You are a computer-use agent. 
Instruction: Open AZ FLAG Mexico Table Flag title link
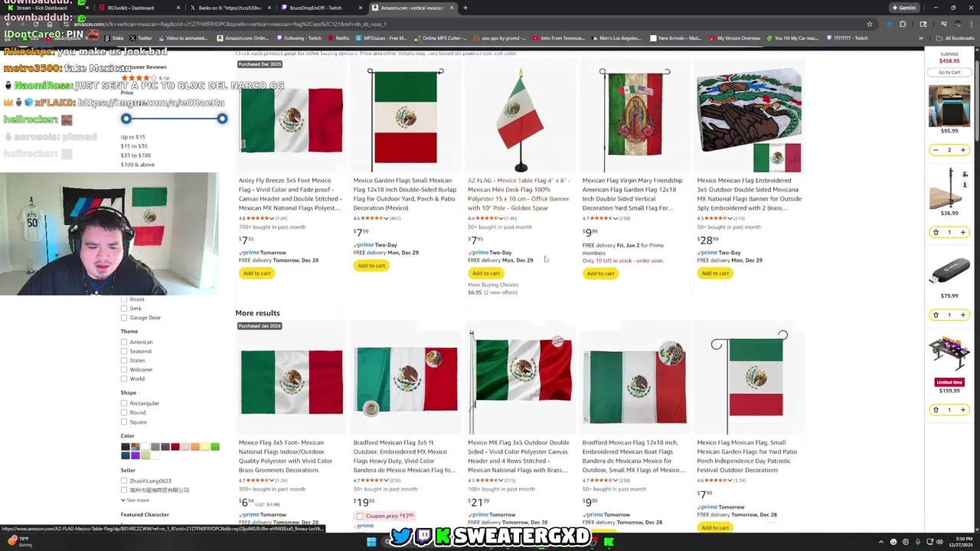(518, 194)
